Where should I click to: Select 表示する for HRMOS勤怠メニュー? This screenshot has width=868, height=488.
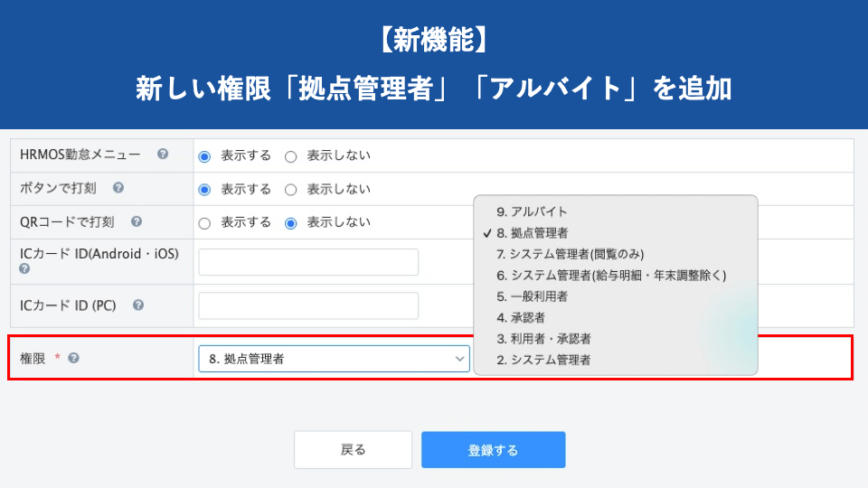pos(204,156)
